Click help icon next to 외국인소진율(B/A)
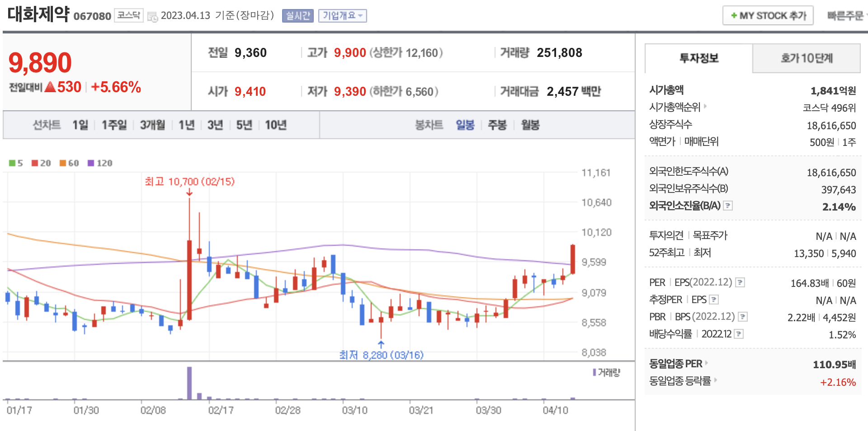The height and width of the screenshot is (431, 868). 728,206
